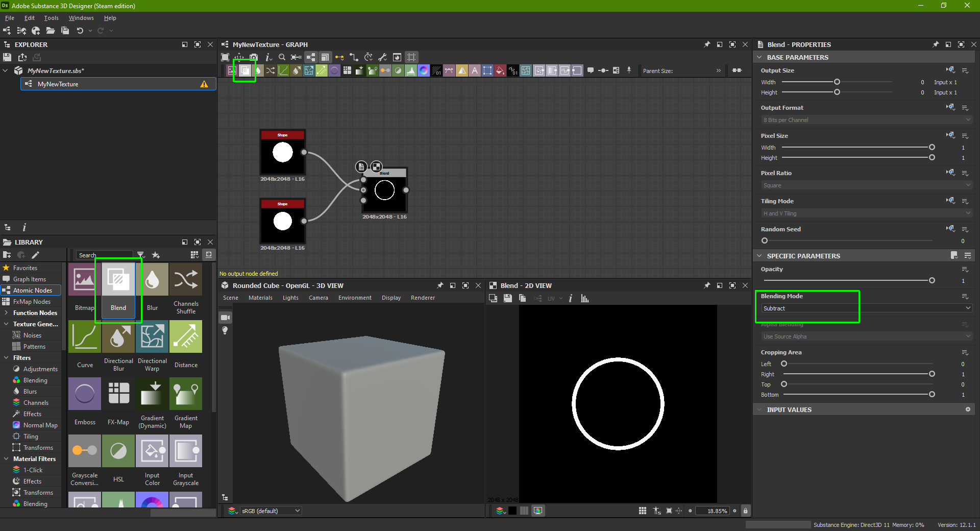Toggle library thumbnail grid view

click(x=194, y=255)
